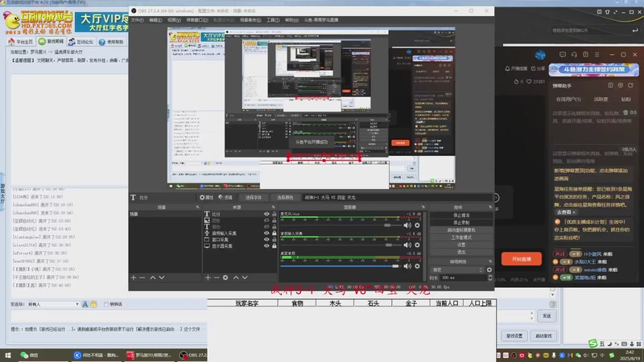644x362 pixels.
Task: Open filters for the selected OBS source
Action: [225, 197]
